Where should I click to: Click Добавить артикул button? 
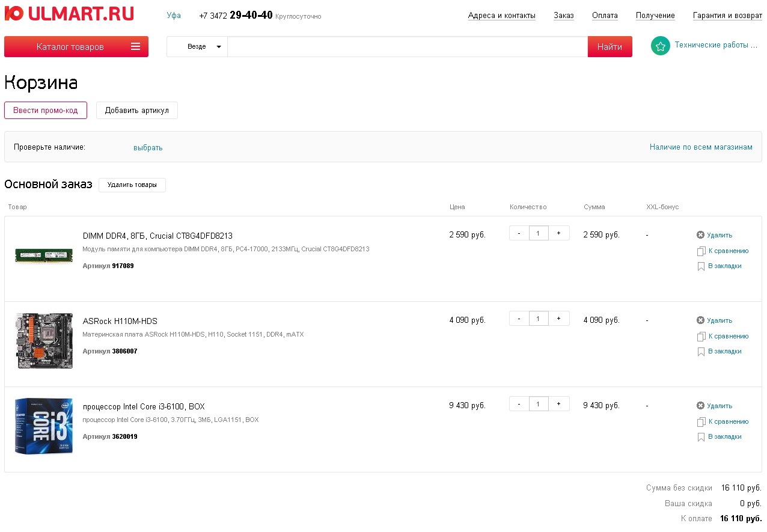(137, 111)
